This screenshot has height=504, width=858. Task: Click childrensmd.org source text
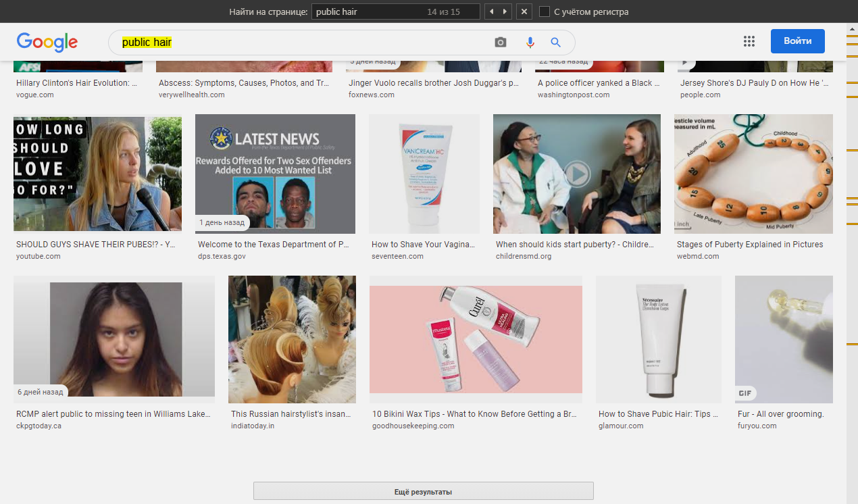[x=524, y=257]
